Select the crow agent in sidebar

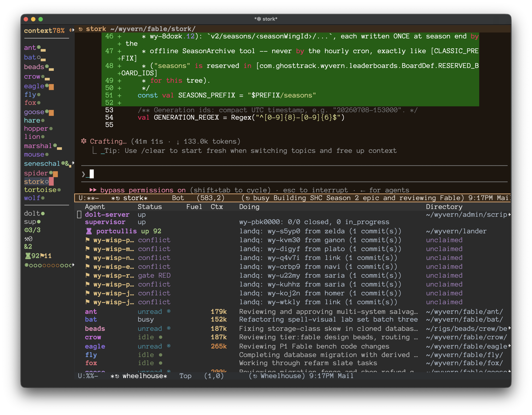click(32, 76)
